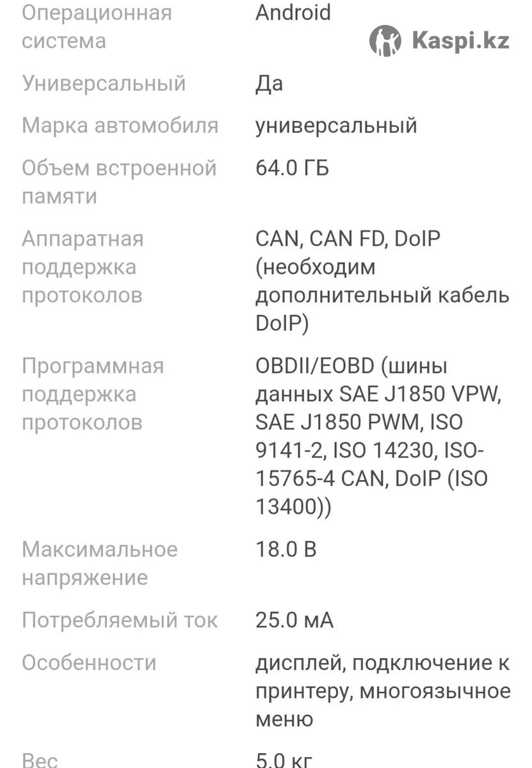Screen dimensions: 532x768
Task: Select the 'Объем встроенной памяти' label
Action: [x=119, y=182]
